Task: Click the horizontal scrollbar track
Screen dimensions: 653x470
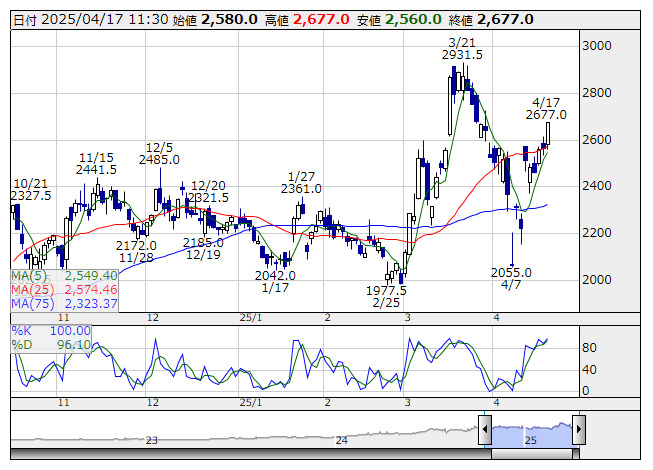Action: [250, 454]
